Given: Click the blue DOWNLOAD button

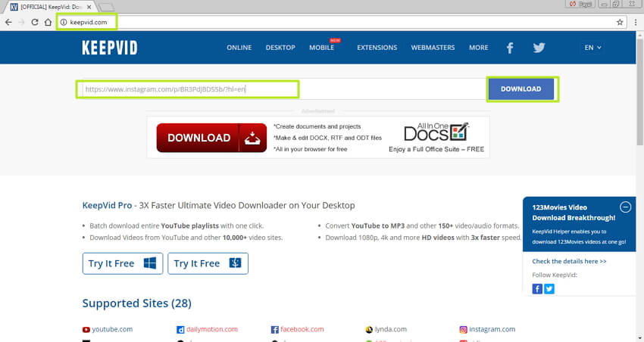Looking at the screenshot, I should coord(521,89).
